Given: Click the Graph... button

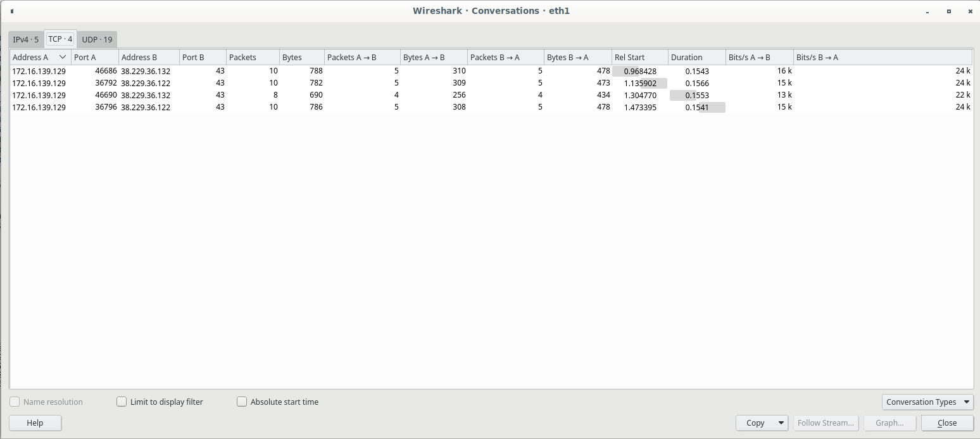Looking at the screenshot, I should click(890, 423).
